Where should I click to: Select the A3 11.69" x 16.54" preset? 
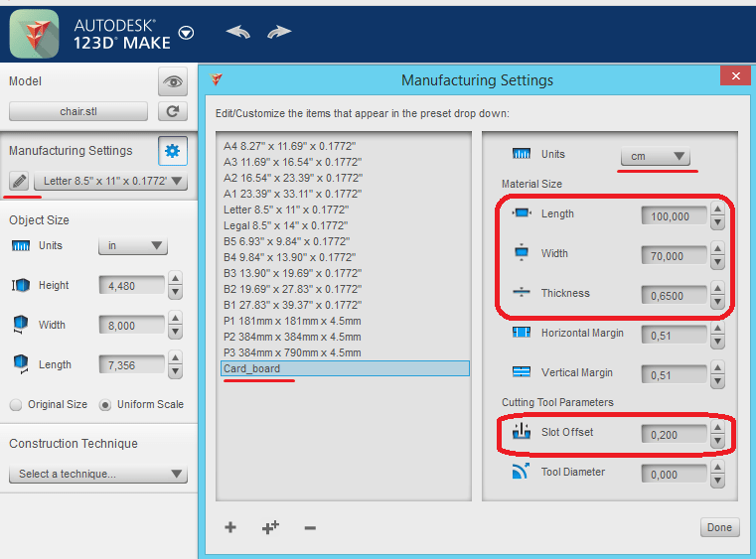pos(292,162)
